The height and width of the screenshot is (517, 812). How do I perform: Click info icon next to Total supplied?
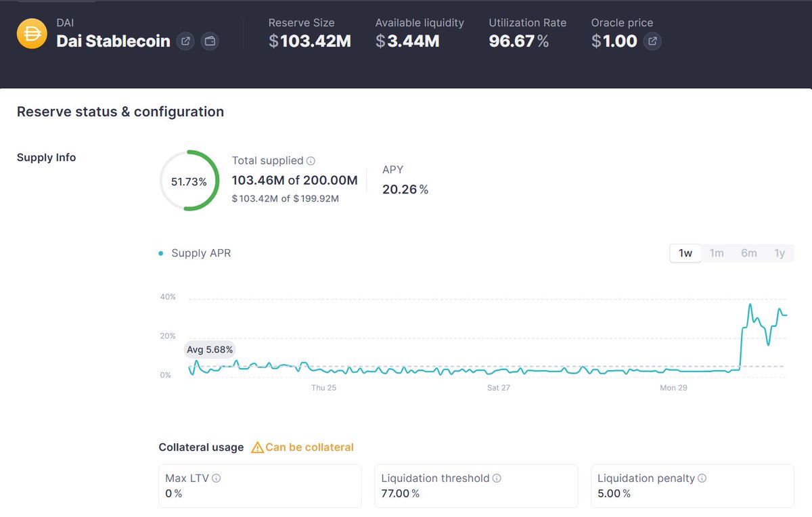pos(311,161)
